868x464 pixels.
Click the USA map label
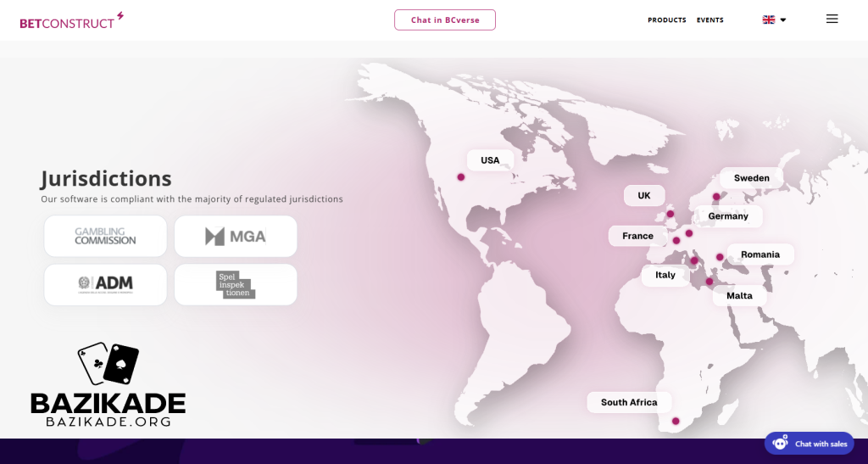pos(490,160)
